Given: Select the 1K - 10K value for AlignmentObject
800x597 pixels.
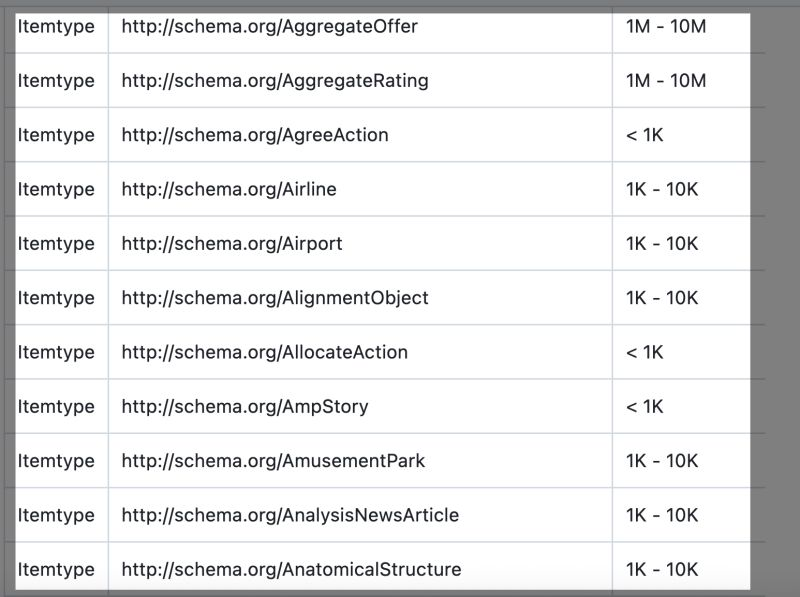Looking at the screenshot, I should point(662,298).
